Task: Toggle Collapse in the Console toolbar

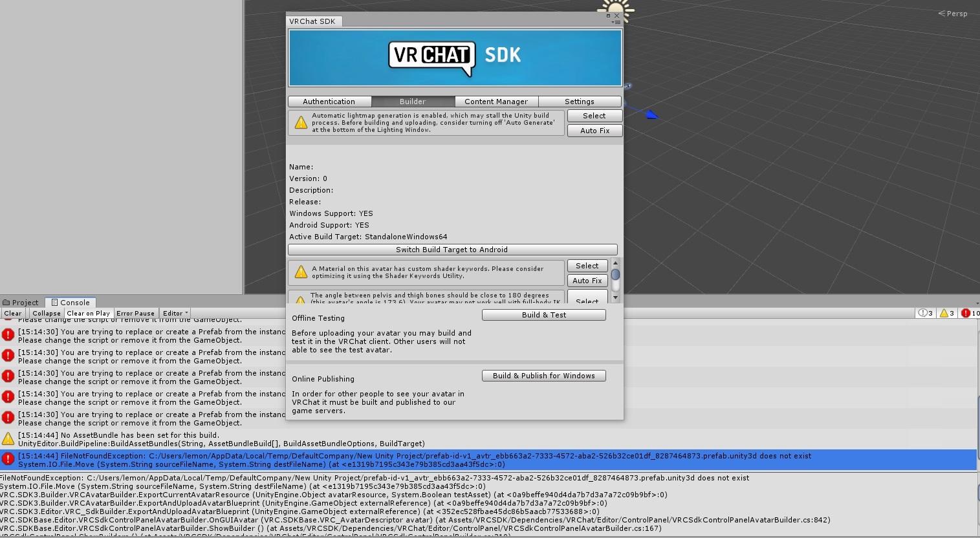Action: (x=46, y=313)
